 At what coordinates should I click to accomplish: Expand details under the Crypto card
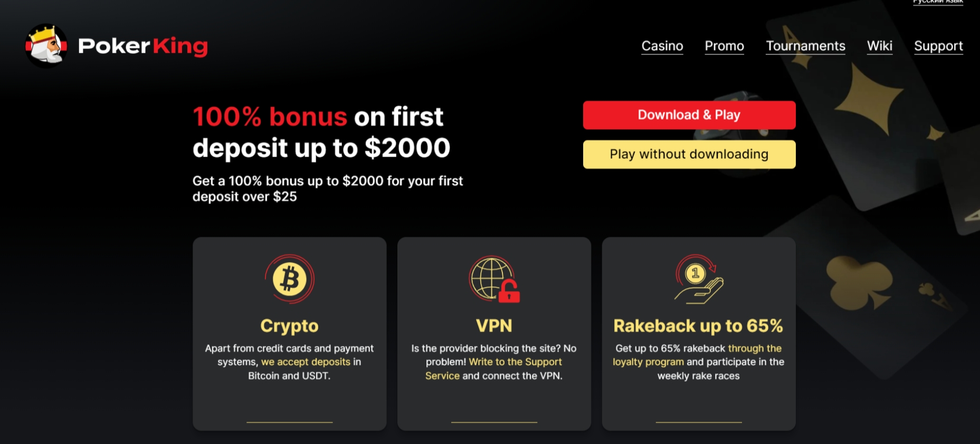(x=289, y=423)
